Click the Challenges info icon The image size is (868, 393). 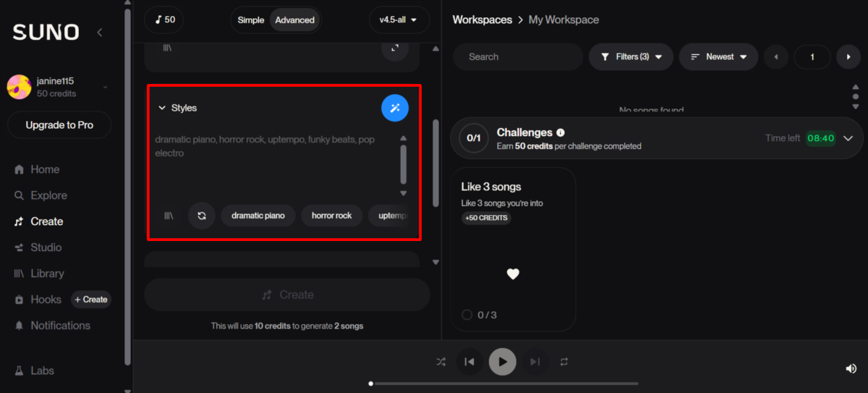561,133
